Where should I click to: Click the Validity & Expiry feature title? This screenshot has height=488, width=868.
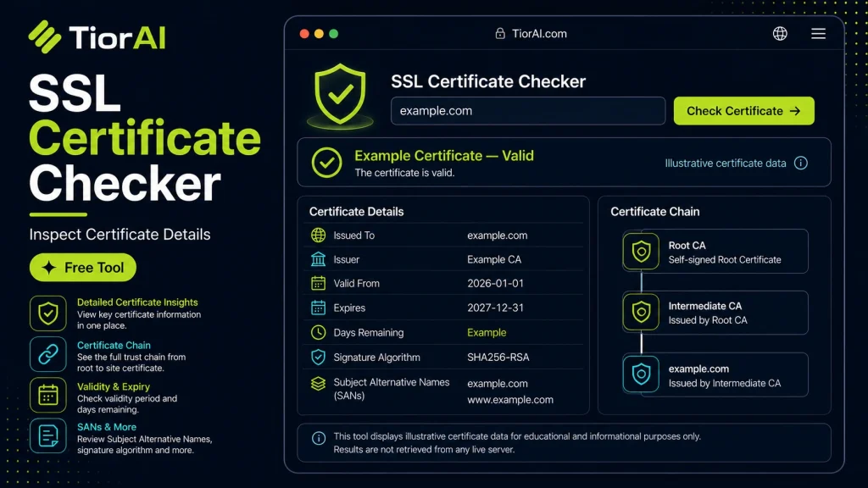(114, 386)
